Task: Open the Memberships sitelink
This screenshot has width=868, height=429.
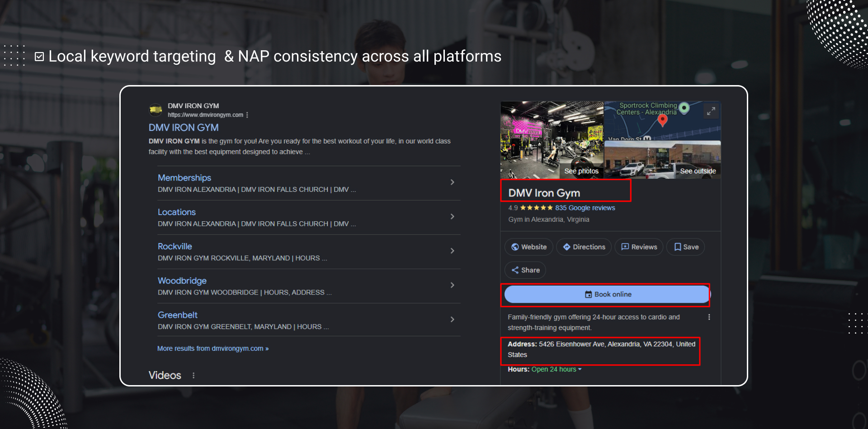Action: click(184, 178)
